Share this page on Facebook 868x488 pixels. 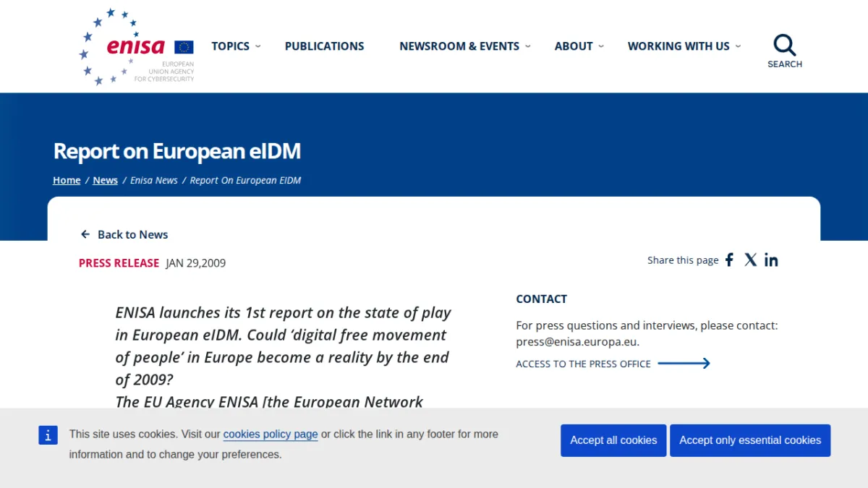click(729, 260)
